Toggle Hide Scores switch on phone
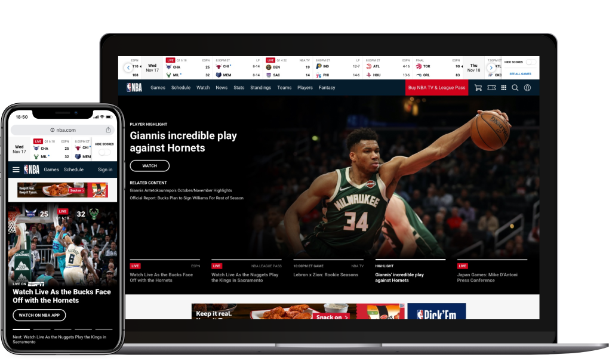 [104, 152]
